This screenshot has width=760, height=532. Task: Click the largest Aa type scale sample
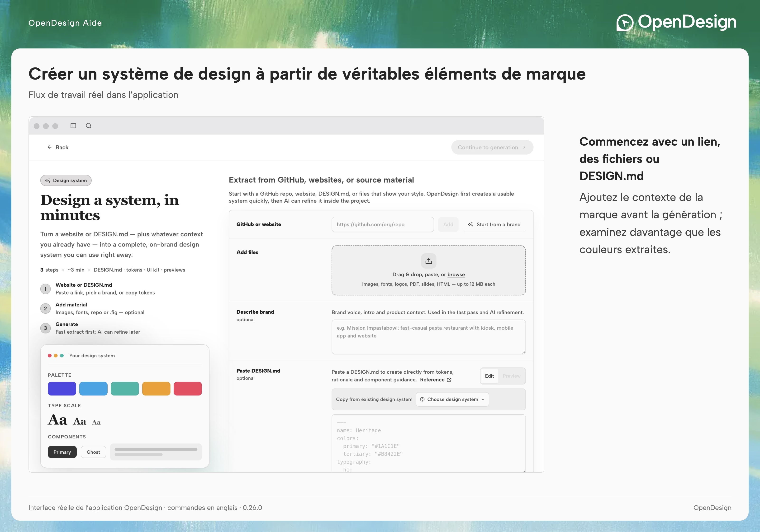[58, 420]
